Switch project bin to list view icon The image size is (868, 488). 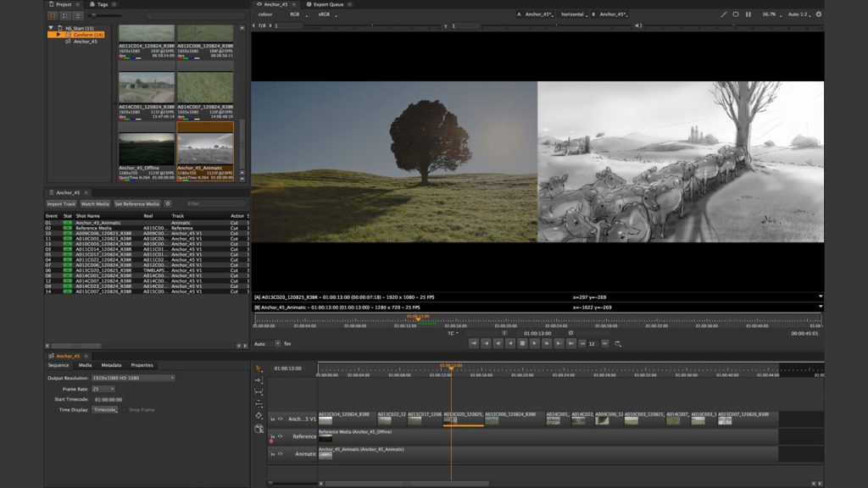[x=77, y=15]
